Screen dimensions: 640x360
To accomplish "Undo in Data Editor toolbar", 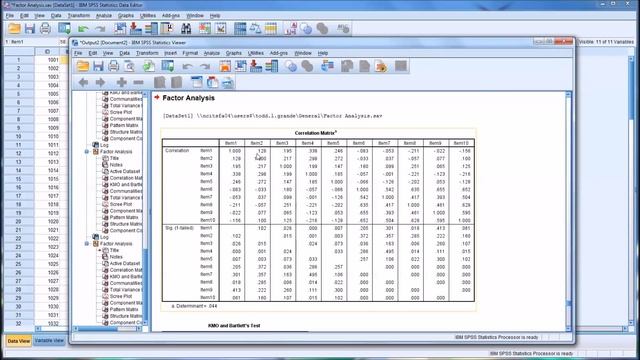I will pyautogui.click(x=83, y=29).
